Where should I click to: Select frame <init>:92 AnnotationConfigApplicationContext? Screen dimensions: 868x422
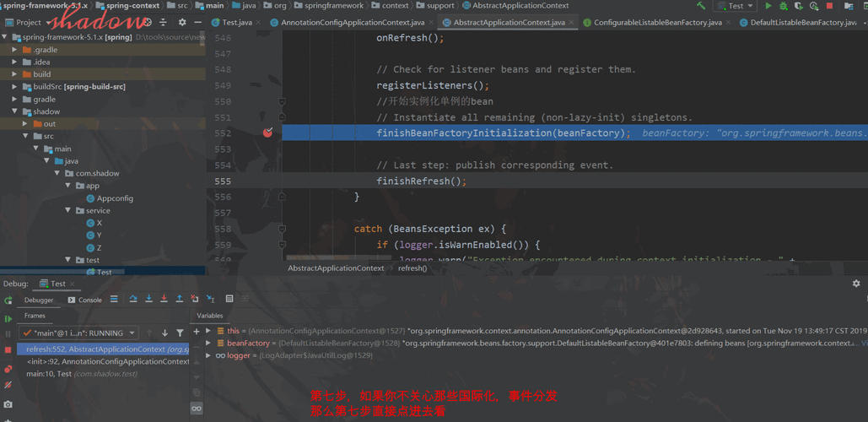(x=103, y=361)
